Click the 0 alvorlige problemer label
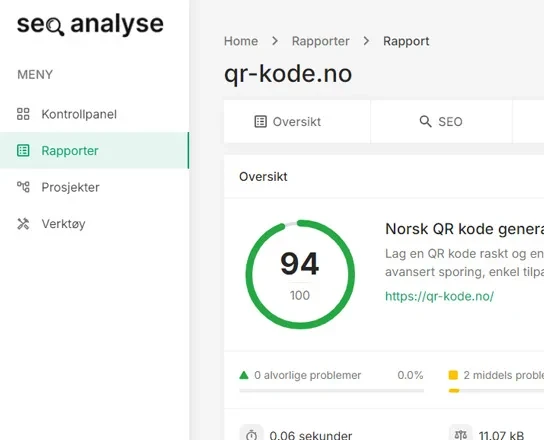 coord(307,375)
